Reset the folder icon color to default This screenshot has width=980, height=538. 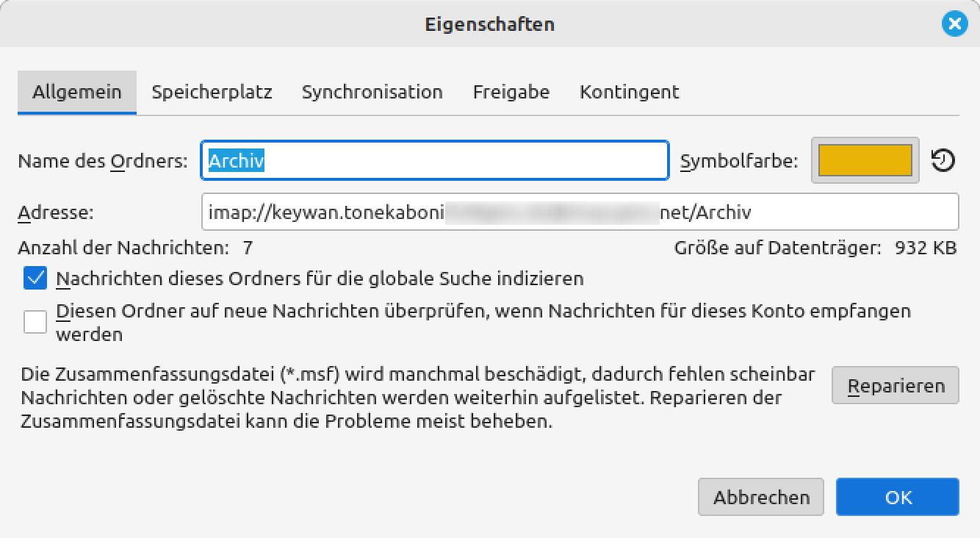(943, 160)
